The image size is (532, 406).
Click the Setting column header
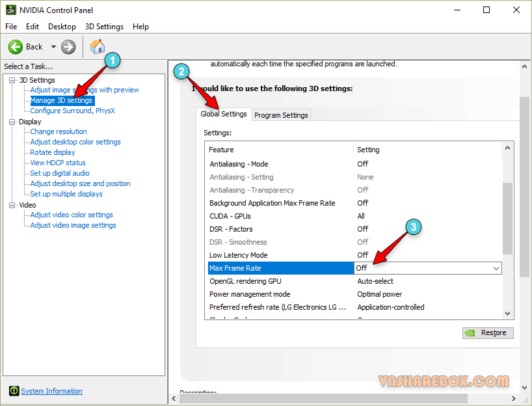coord(427,150)
